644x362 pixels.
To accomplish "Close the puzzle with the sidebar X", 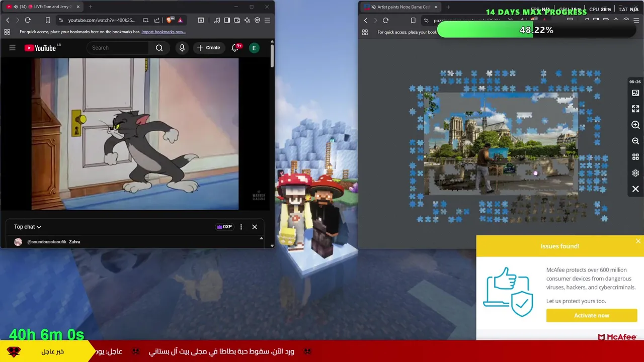I will [x=635, y=189].
